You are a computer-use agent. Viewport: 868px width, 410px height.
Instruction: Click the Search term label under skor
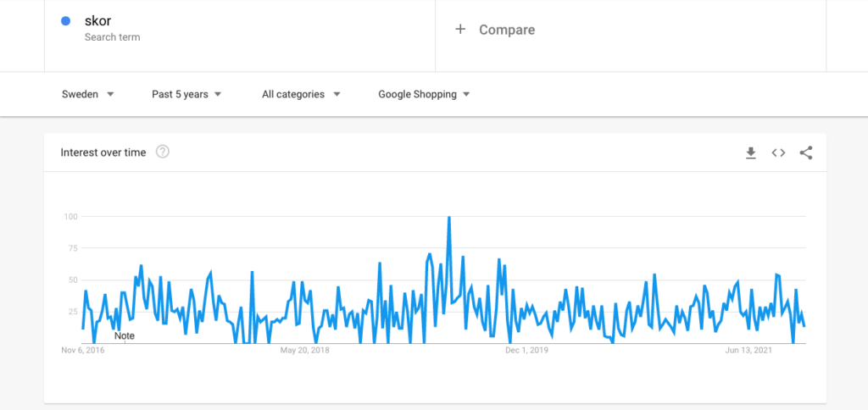coord(113,37)
